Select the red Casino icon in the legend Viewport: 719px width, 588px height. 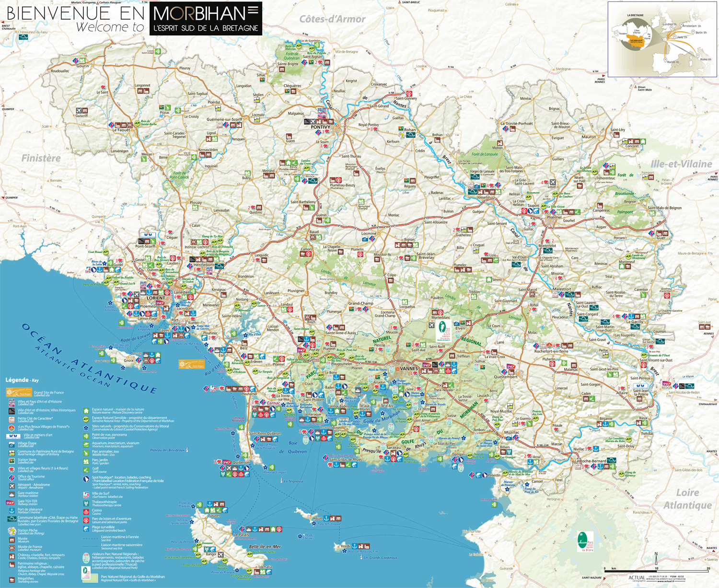pos(86,511)
